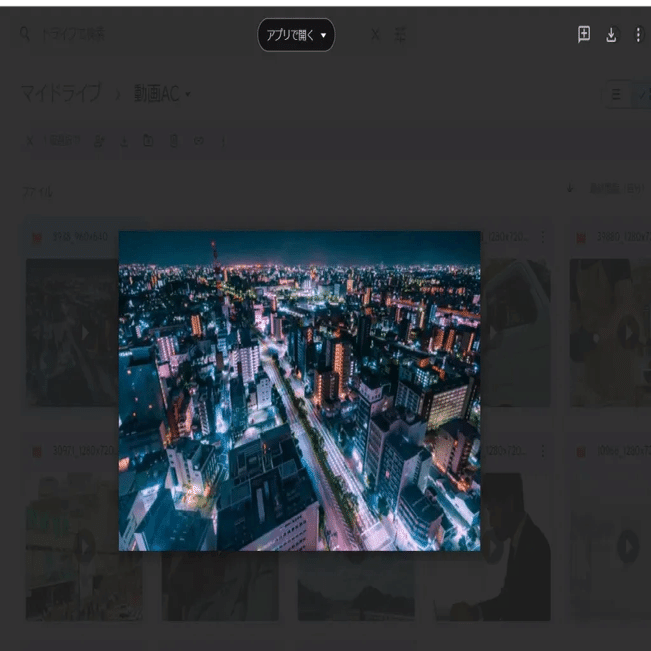Select the 10068_1280x72 file title

click(x=624, y=451)
